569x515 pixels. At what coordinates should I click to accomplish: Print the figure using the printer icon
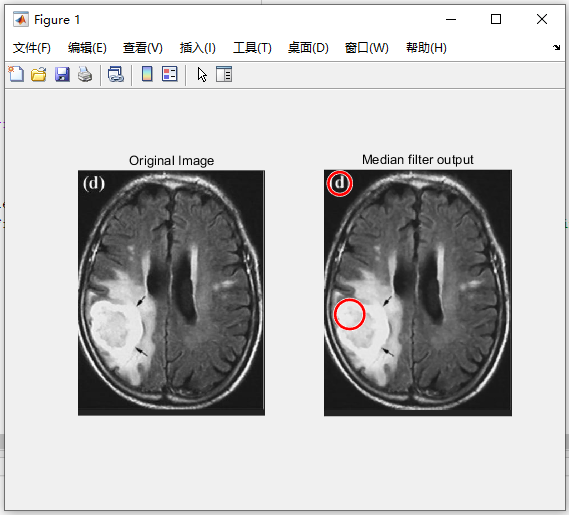(85, 74)
